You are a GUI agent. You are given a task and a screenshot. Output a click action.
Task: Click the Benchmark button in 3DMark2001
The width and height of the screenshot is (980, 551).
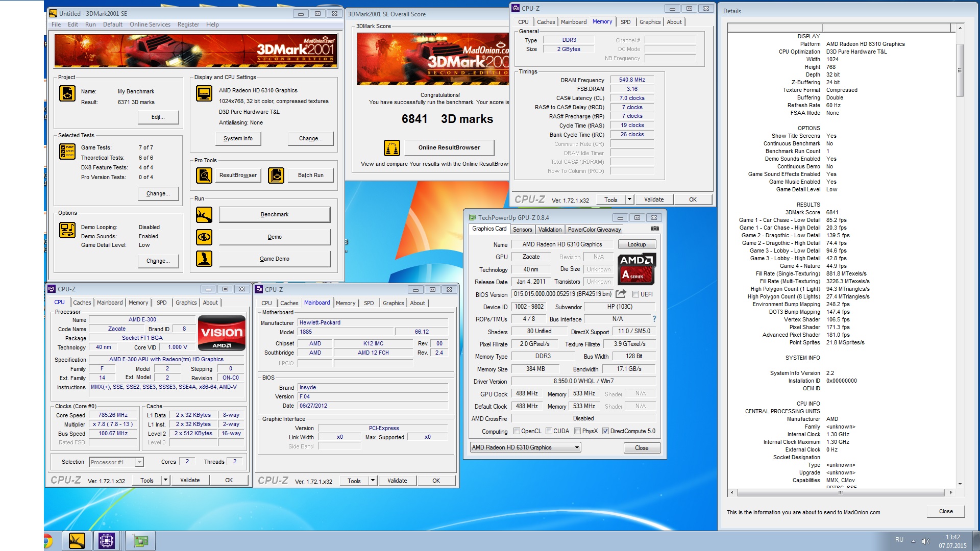[275, 215]
